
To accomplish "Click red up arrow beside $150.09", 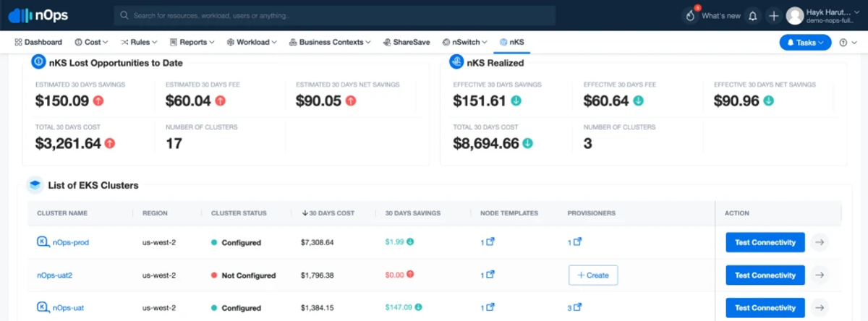I will click(x=99, y=101).
